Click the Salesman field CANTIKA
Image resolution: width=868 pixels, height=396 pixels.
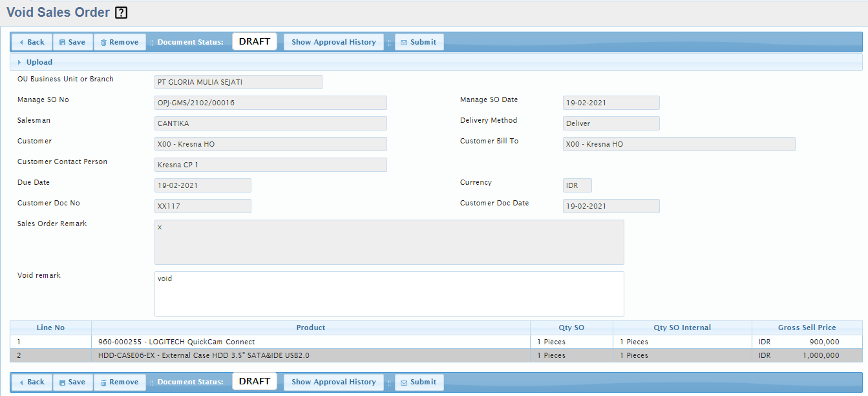[x=271, y=123]
